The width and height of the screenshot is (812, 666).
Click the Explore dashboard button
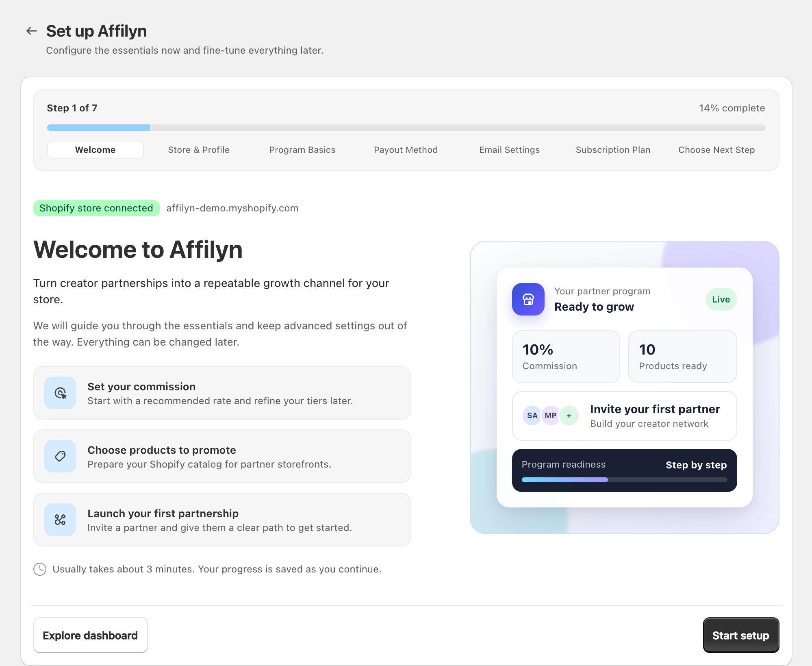[x=90, y=635]
